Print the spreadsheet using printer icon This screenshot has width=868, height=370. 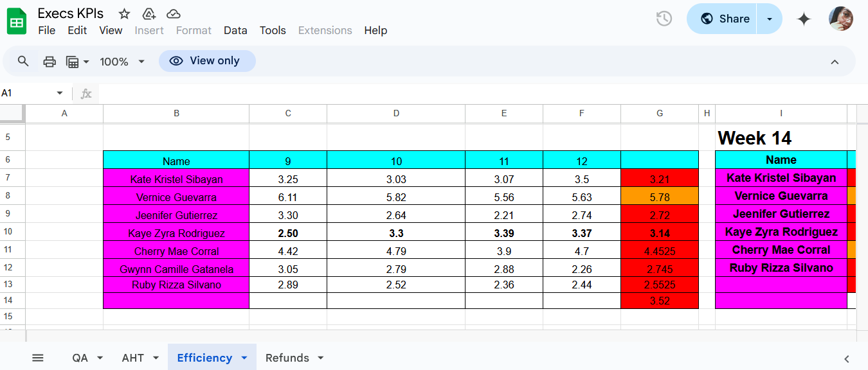pyautogui.click(x=50, y=62)
